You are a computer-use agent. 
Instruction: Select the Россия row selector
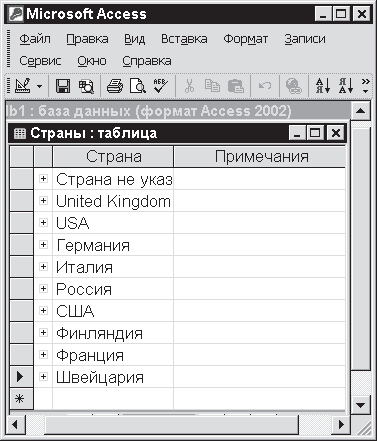pos(22,289)
